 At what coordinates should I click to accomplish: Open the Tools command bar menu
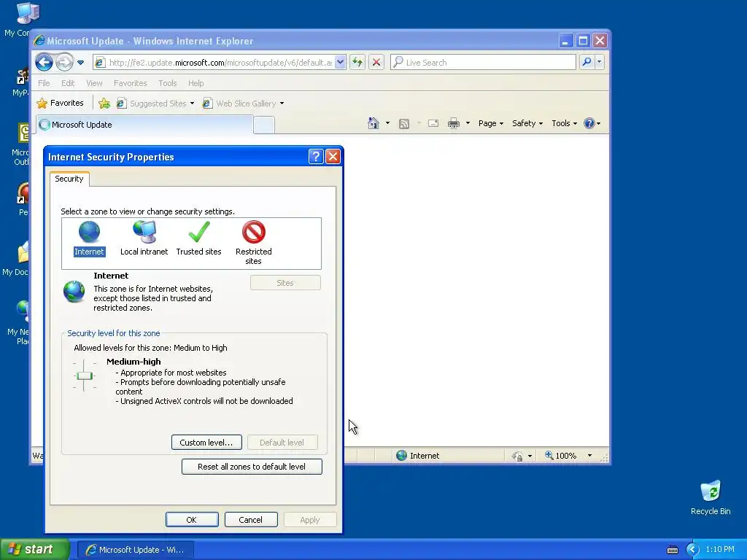pyautogui.click(x=564, y=123)
